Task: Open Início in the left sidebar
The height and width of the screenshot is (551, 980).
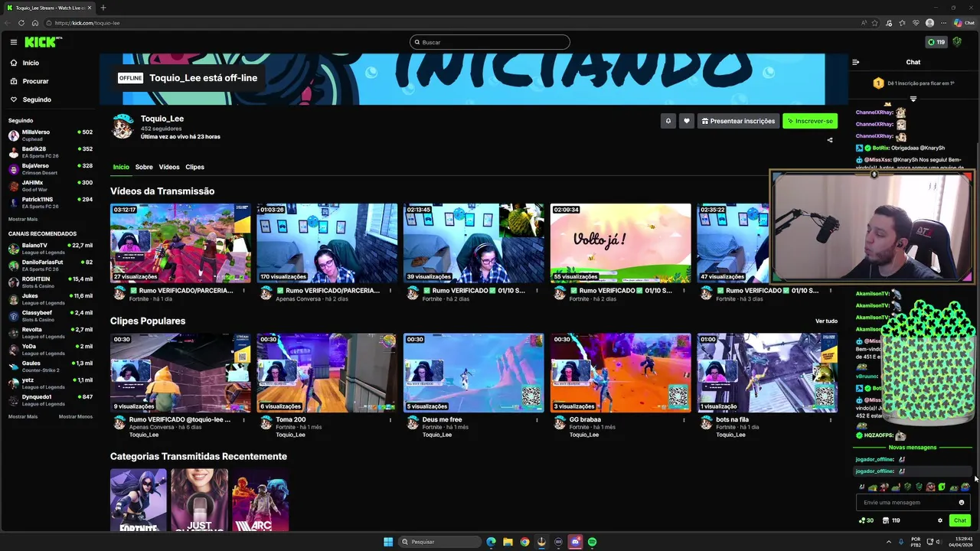Action: pos(31,63)
